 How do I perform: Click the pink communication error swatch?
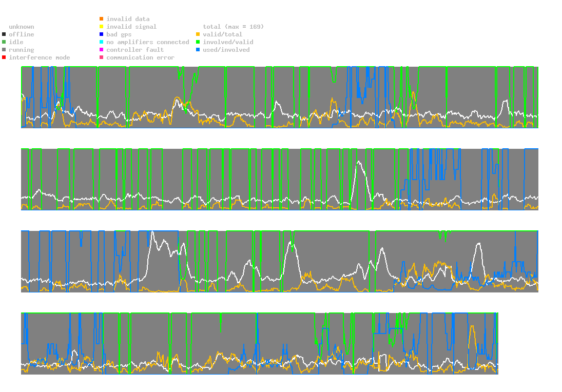coord(102,57)
